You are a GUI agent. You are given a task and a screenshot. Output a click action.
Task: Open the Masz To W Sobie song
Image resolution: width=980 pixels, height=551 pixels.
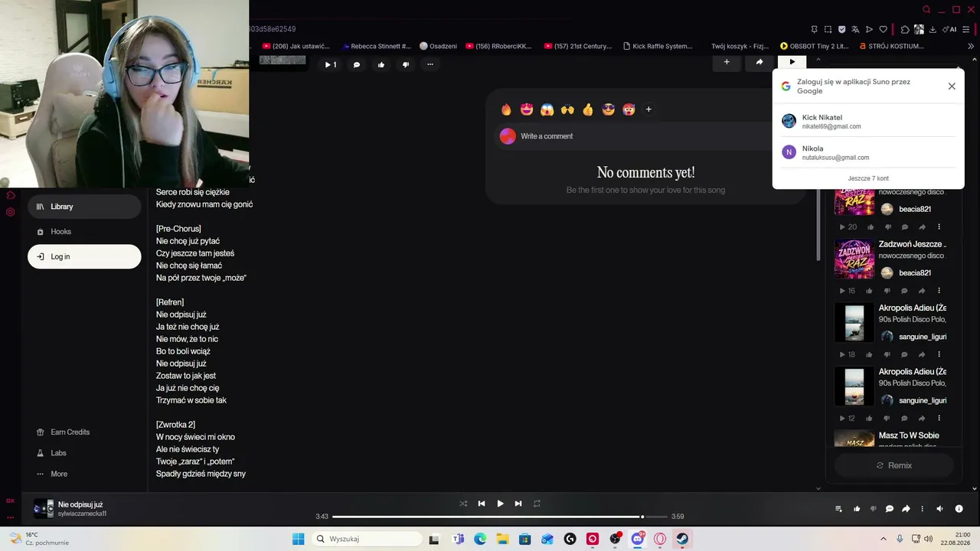click(x=909, y=435)
